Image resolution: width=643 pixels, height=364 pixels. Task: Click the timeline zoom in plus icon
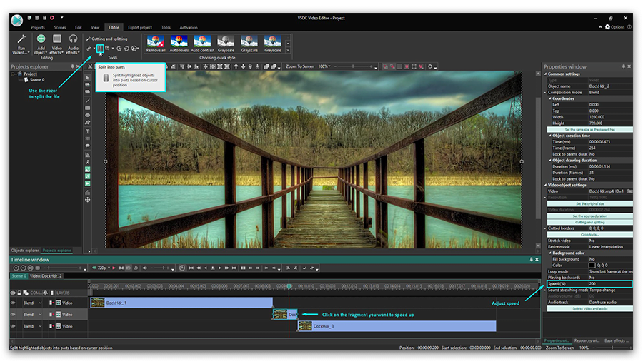(16, 268)
